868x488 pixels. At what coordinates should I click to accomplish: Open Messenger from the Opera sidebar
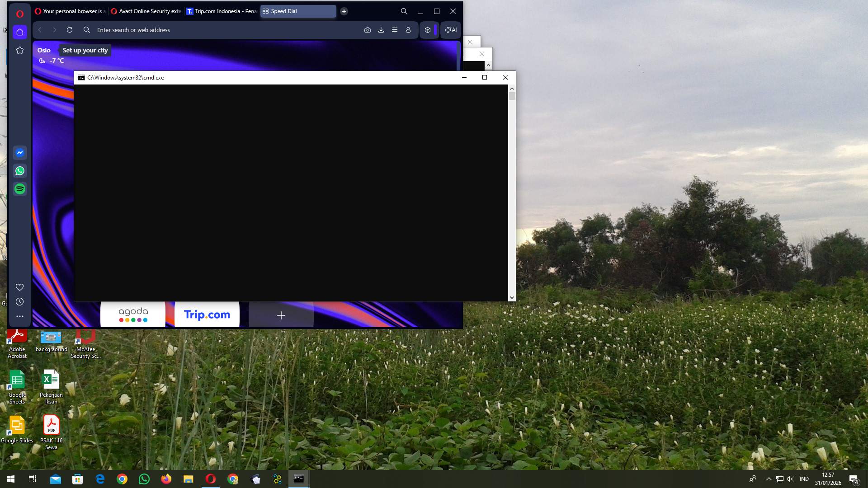(19, 153)
